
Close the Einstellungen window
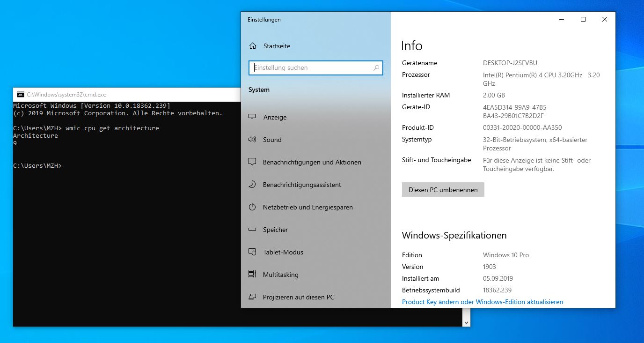(x=605, y=19)
